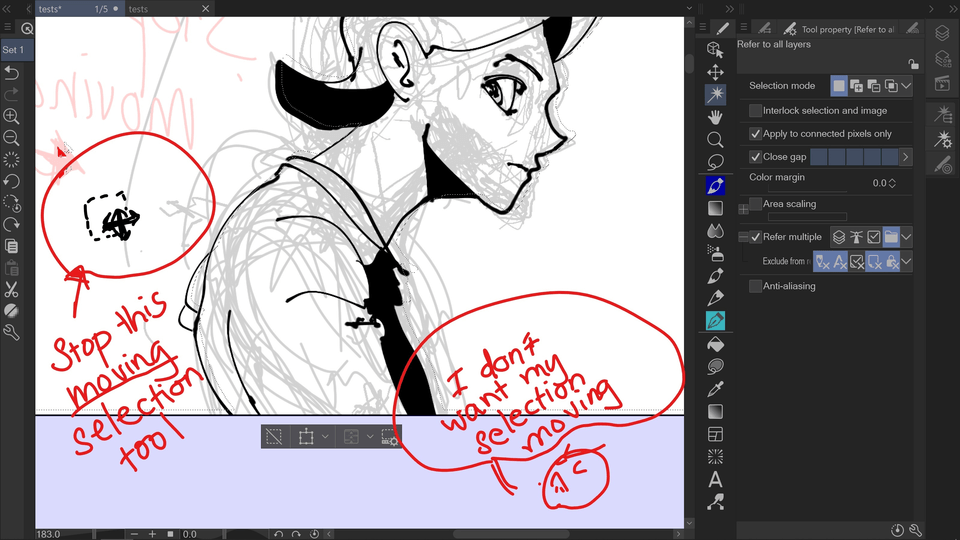Select the Zoom magnifier tool
960x540 pixels.
[x=715, y=140]
